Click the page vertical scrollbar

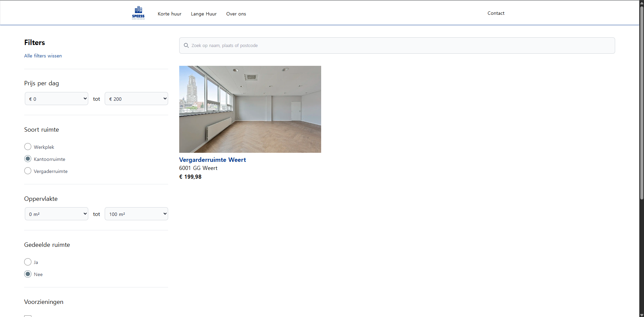click(x=641, y=101)
